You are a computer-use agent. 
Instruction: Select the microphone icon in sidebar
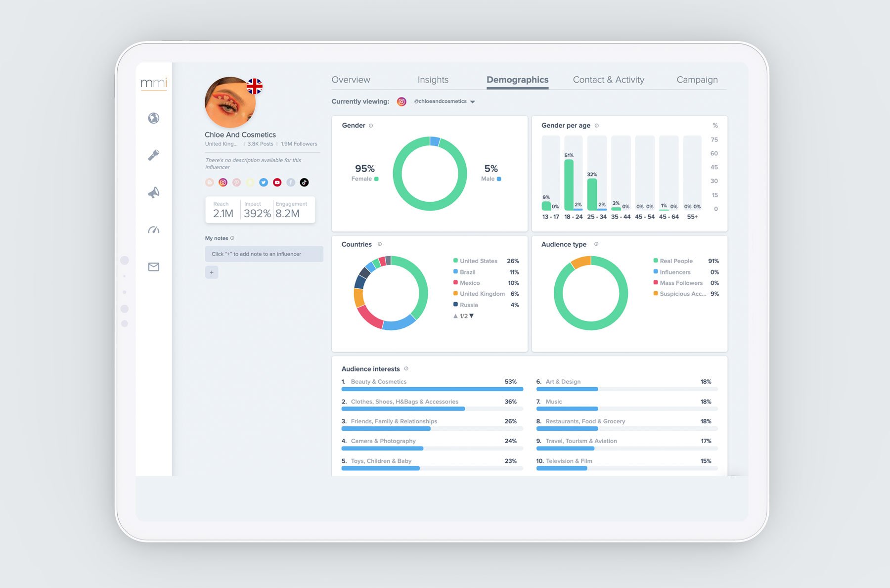[154, 155]
